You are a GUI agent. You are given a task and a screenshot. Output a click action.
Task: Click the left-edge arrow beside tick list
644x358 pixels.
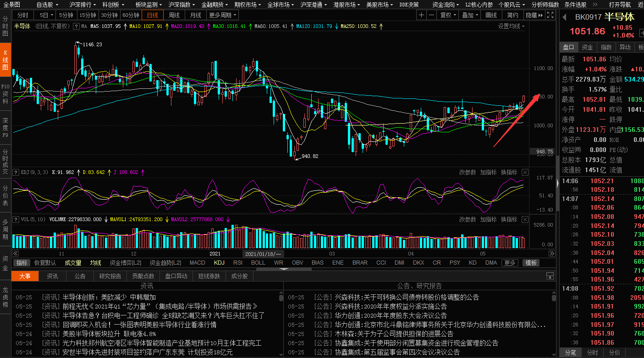tap(558, 183)
